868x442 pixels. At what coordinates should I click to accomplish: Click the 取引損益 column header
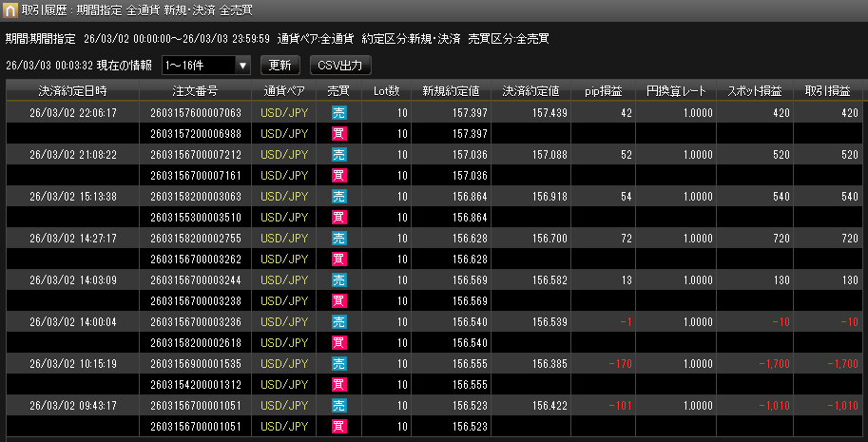pyautogui.click(x=827, y=91)
